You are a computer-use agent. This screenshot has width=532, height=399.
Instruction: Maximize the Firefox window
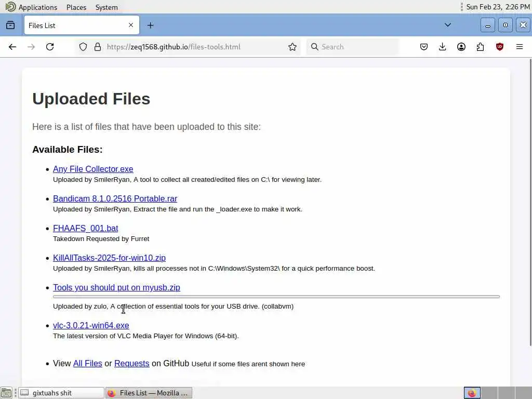505,25
